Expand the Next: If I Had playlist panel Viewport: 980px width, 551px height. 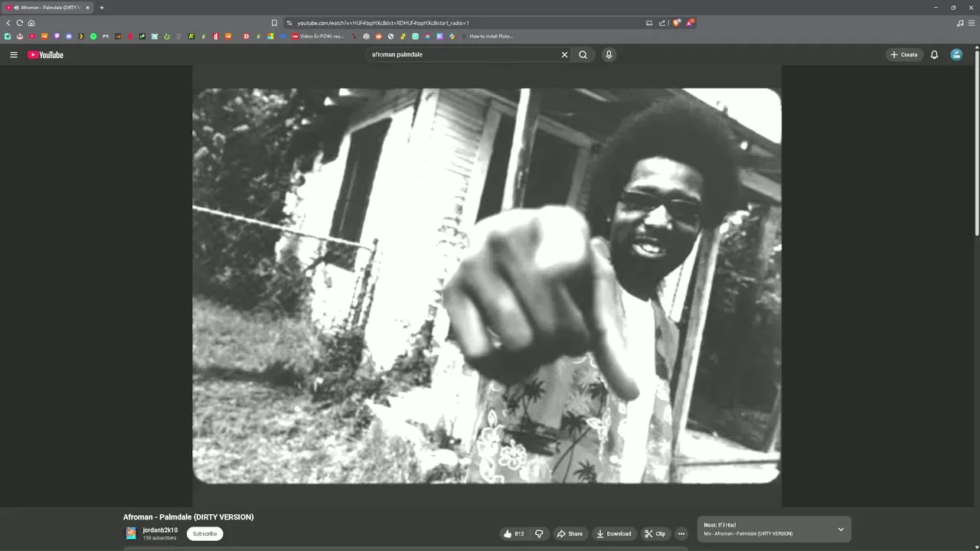click(841, 529)
